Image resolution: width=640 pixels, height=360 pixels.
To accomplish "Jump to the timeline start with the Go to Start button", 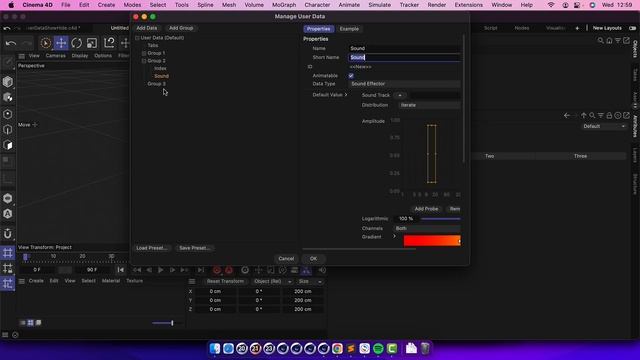I will [x=120, y=270].
